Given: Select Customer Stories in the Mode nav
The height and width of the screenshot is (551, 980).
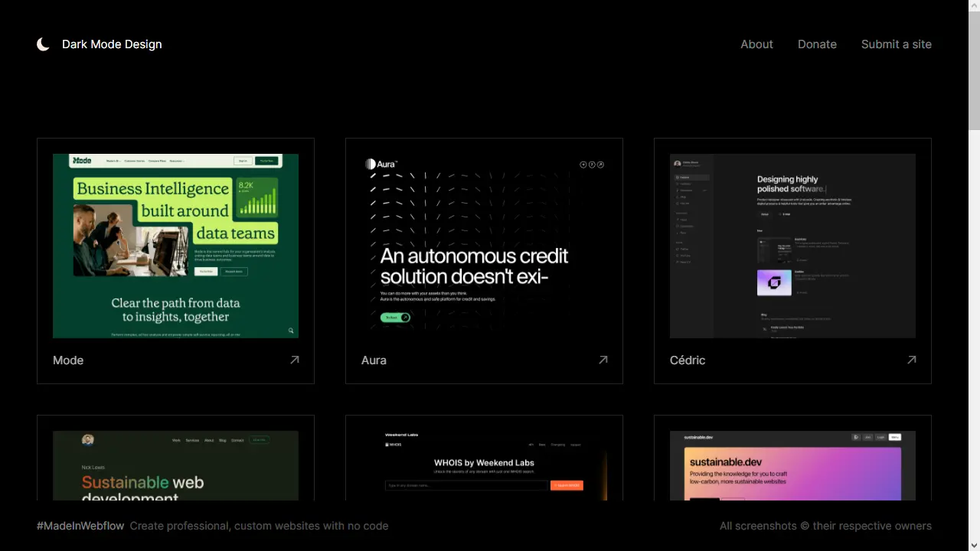Looking at the screenshot, I should click(134, 161).
